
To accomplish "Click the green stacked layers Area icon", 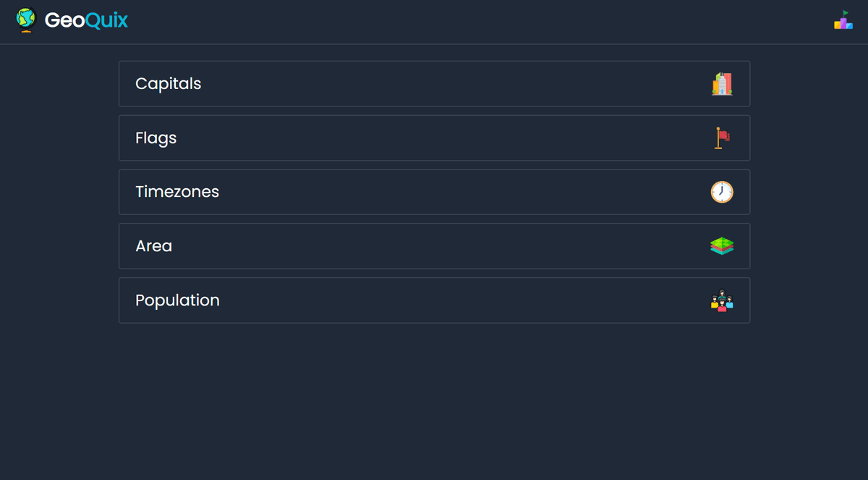I will (722, 246).
